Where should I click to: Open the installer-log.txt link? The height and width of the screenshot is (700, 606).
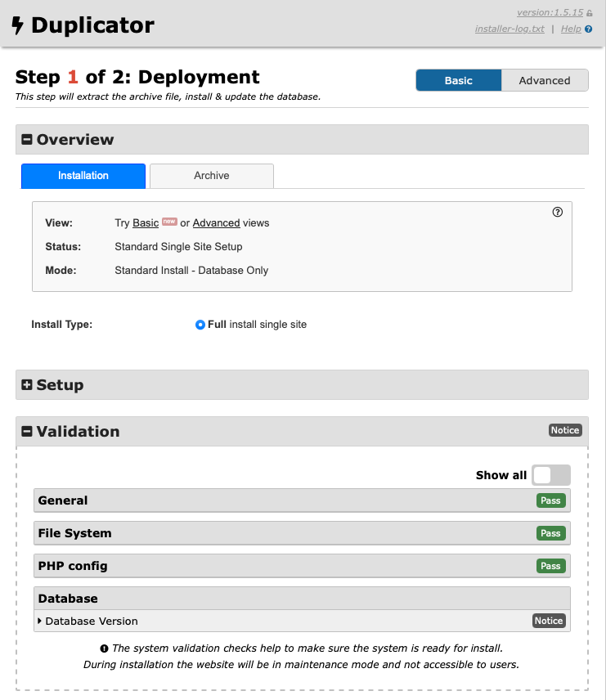pos(509,29)
